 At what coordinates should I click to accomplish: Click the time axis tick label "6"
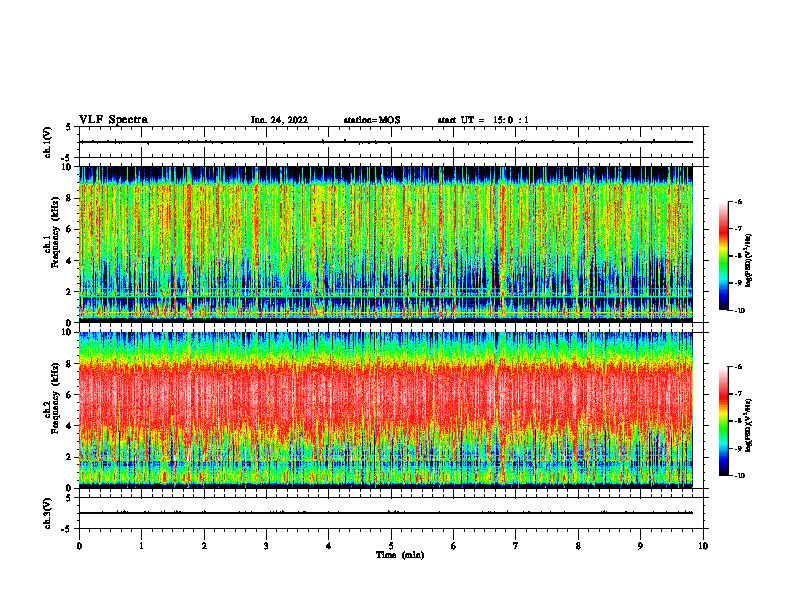click(x=454, y=546)
